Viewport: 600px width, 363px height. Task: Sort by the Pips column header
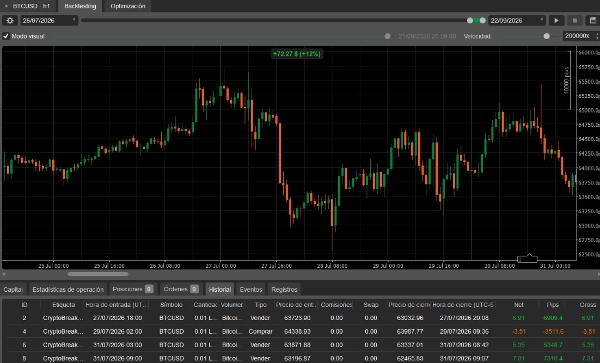tap(553, 305)
